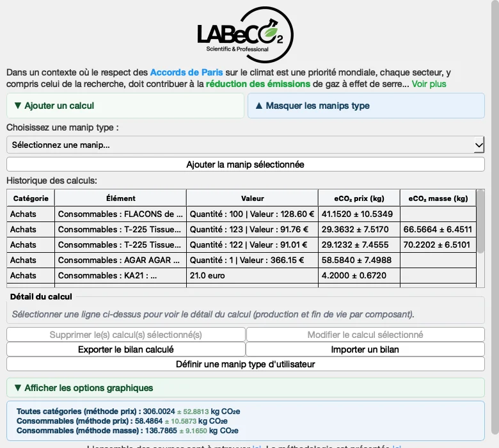
Task: Click the history table vertical scrollbar
Action: [480, 221]
